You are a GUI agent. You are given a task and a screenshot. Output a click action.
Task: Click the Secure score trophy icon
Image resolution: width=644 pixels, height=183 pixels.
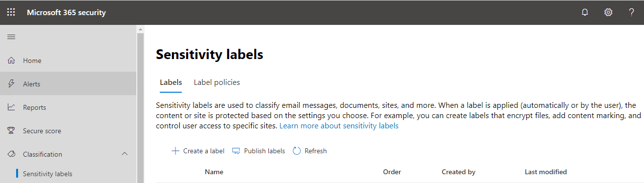[11, 131]
